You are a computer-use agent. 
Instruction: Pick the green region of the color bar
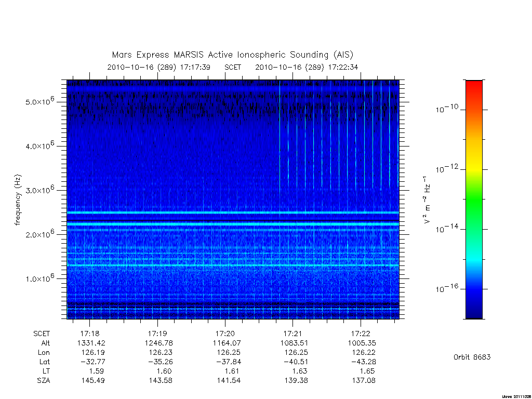coord(474,200)
